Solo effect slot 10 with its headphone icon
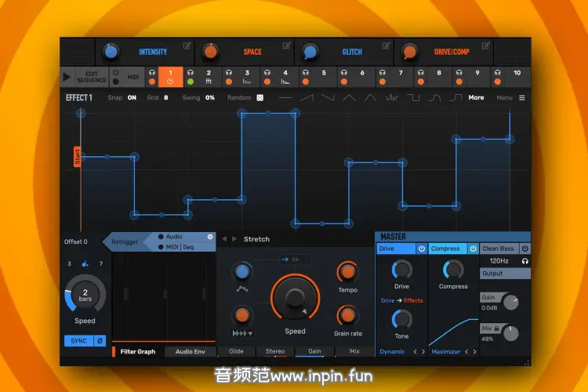588x392 pixels. (x=497, y=72)
